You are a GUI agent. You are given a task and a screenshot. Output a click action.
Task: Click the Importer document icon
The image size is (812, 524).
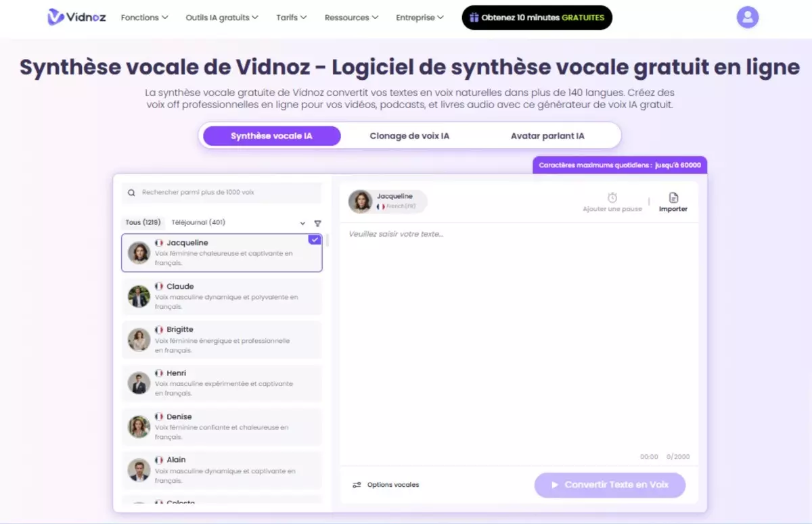pos(673,197)
